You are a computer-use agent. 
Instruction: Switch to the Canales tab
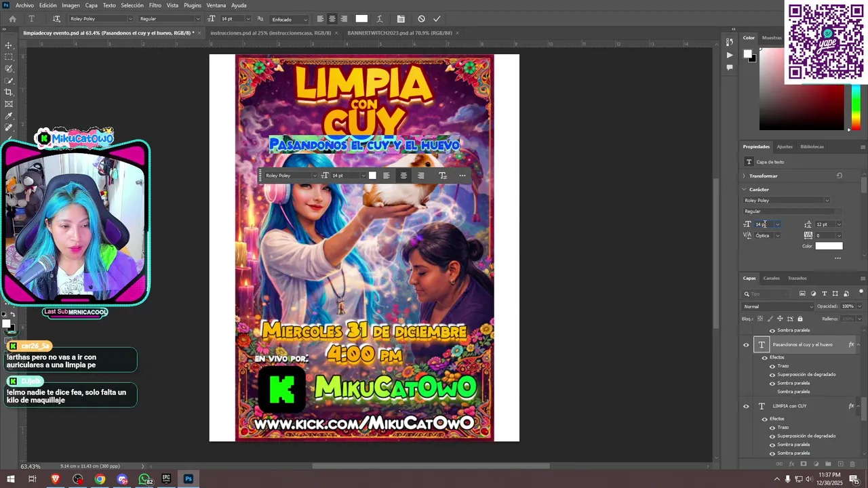772,278
